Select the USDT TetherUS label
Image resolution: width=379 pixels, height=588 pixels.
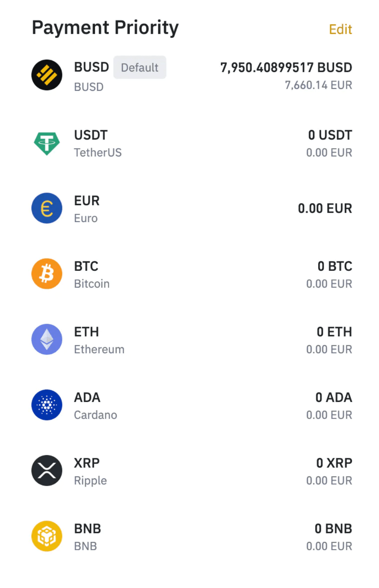pos(98,143)
